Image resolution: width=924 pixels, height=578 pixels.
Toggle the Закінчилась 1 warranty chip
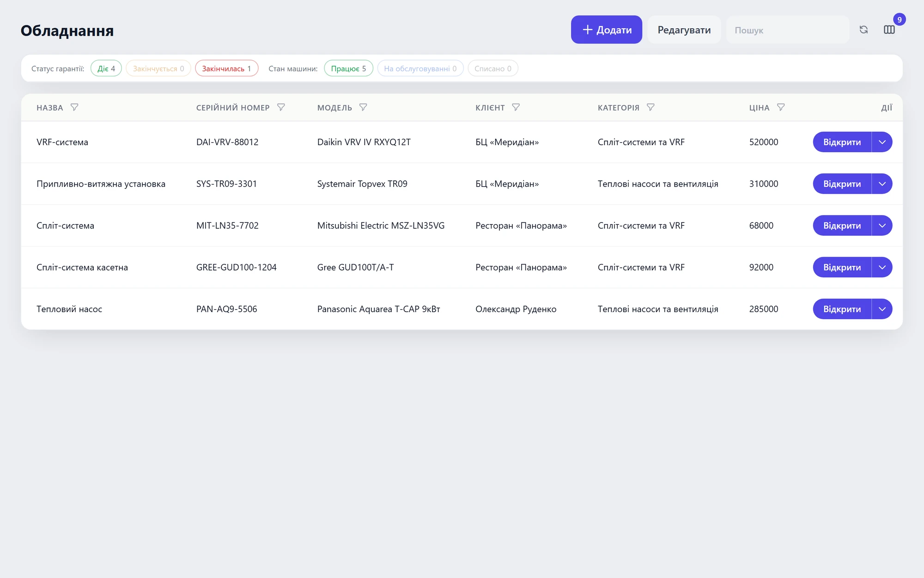point(226,68)
